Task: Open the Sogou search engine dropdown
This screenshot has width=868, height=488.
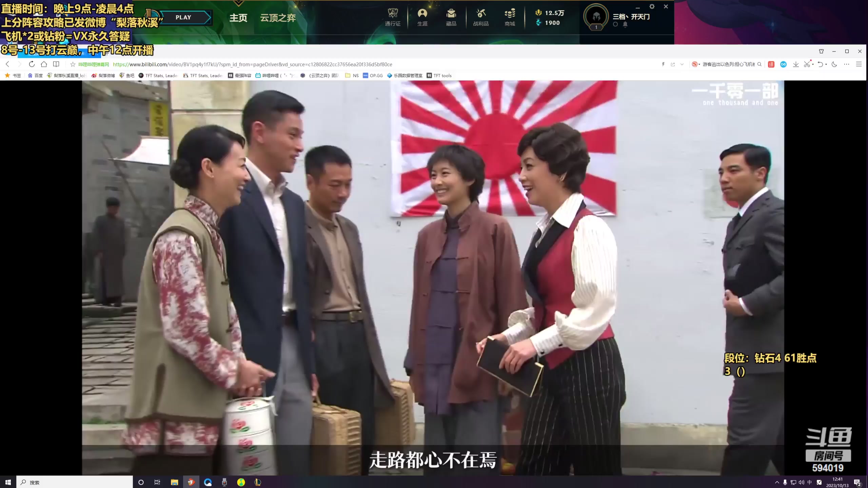Action: click(696, 64)
